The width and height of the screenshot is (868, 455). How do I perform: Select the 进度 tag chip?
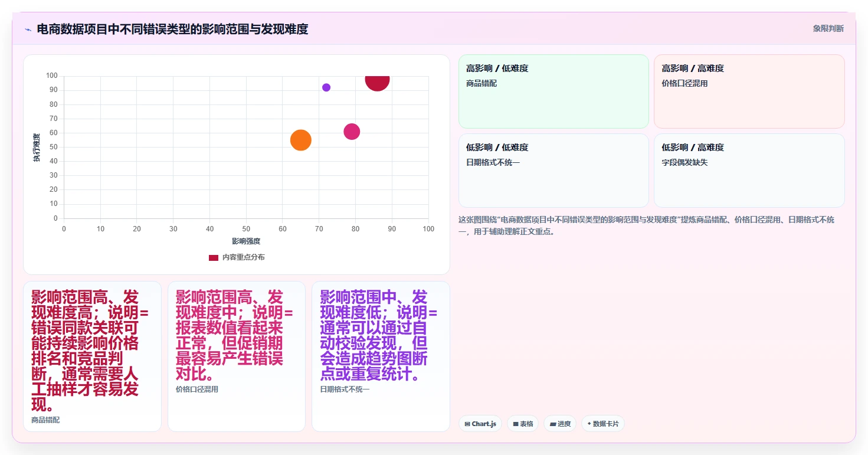coord(560,424)
